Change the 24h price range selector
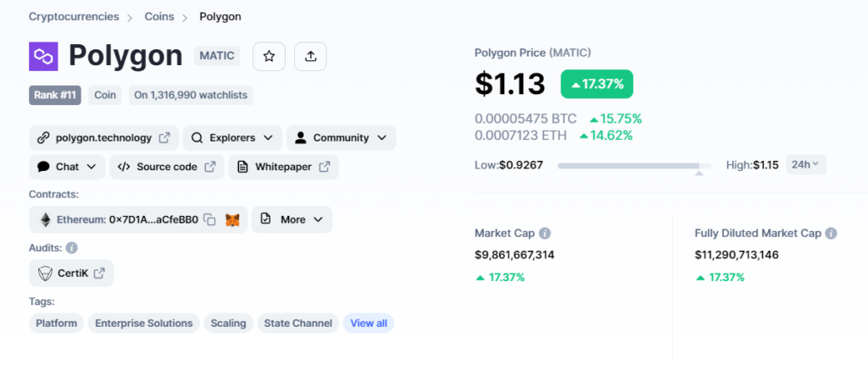Image resolution: width=868 pixels, height=376 pixels. pos(806,164)
